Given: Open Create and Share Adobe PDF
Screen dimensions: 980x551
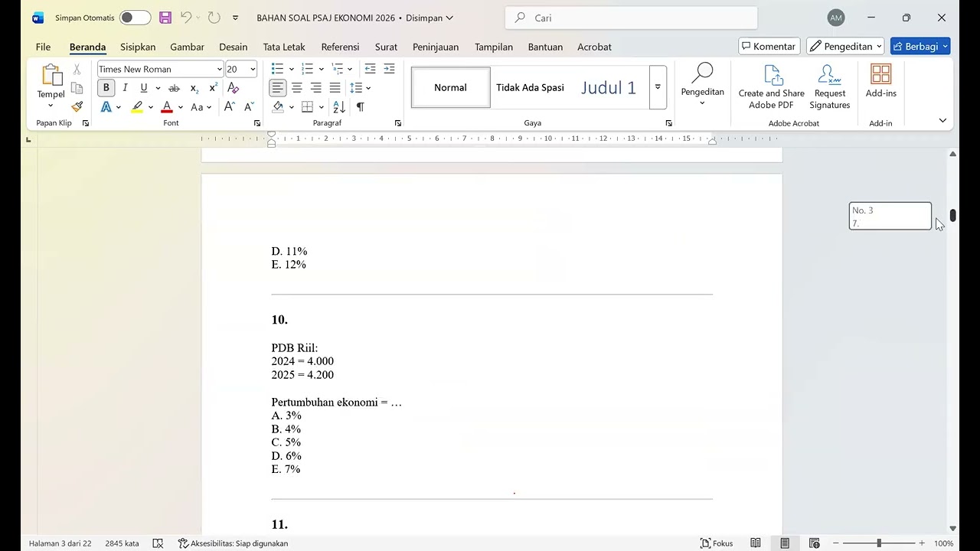Looking at the screenshot, I should click(x=771, y=86).
